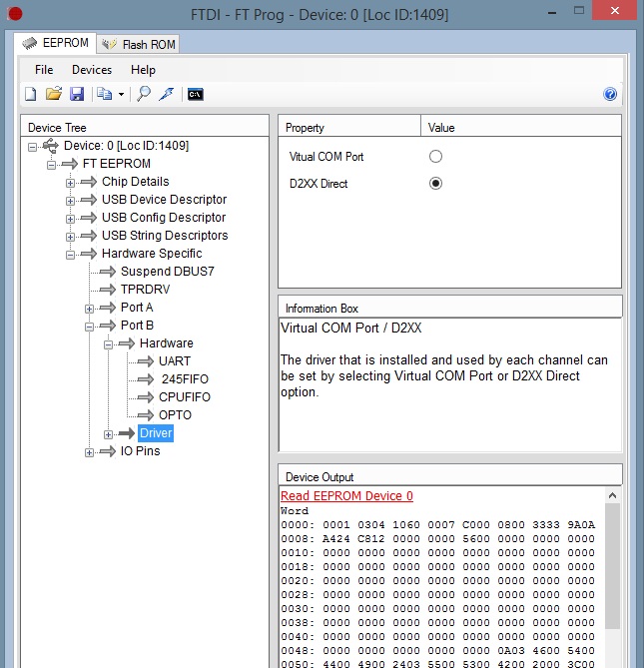644x668 pixels.
Task: Collapse the Hardware Specific tree node
Action: pos(71,254)
